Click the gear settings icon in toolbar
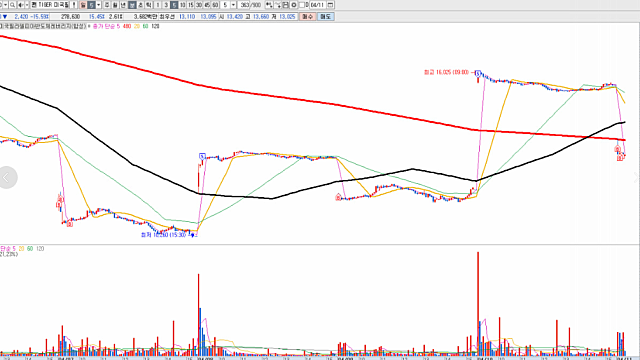 coord(293,5)
